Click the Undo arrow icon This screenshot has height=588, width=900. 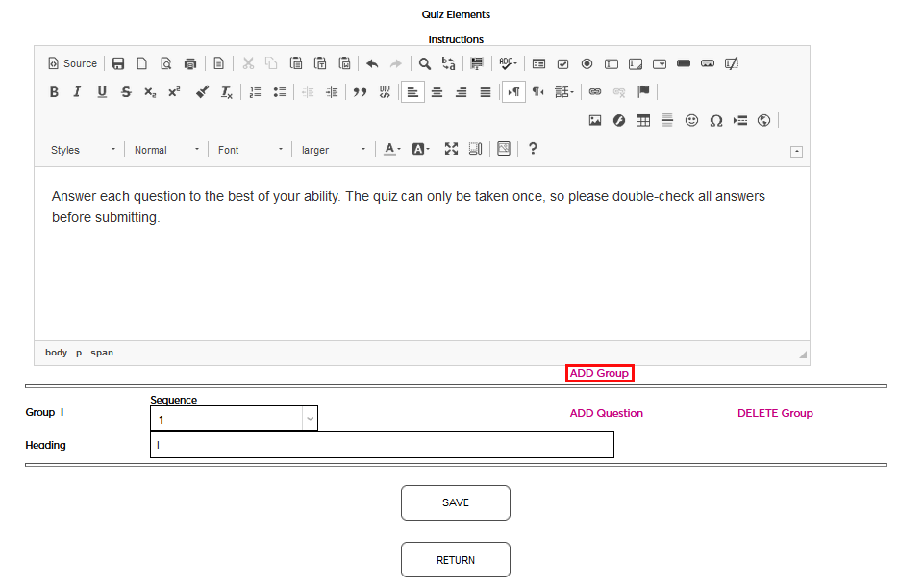(372, 64)
